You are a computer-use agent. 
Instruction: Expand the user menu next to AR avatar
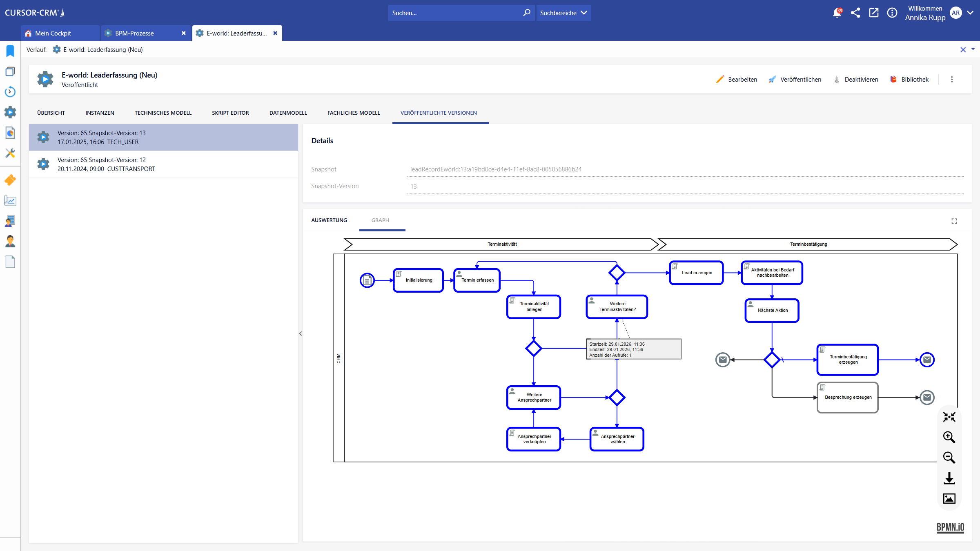pos(971,13)
